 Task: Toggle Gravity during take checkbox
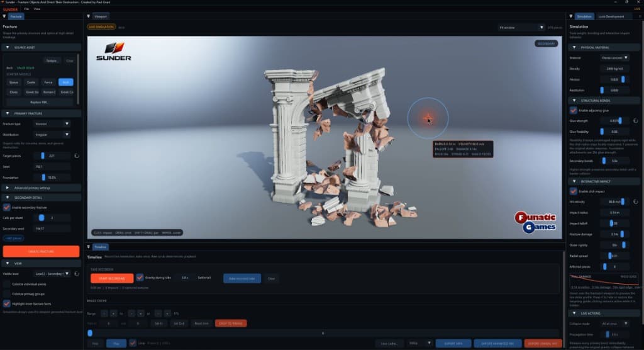pyautogui.click(x=140, y=278)
